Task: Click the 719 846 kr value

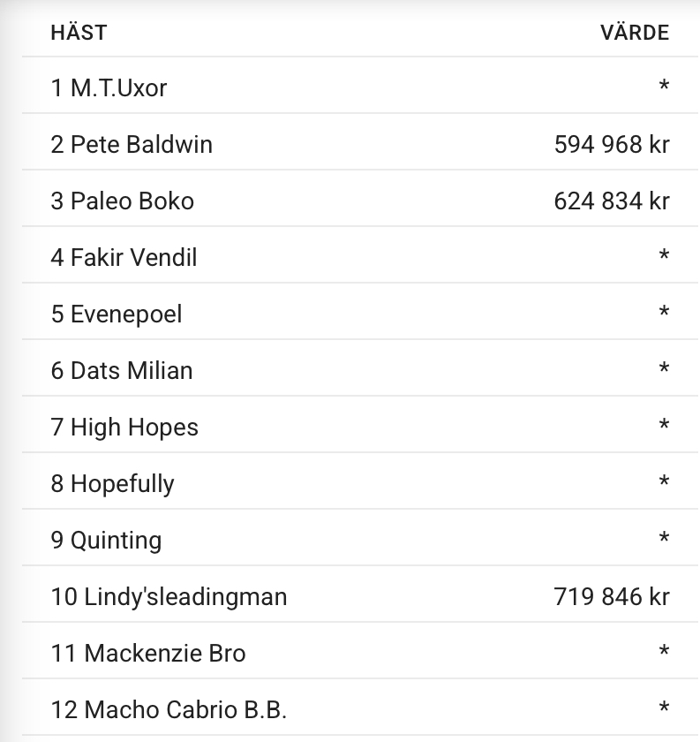Action: (x=611, y=596)
